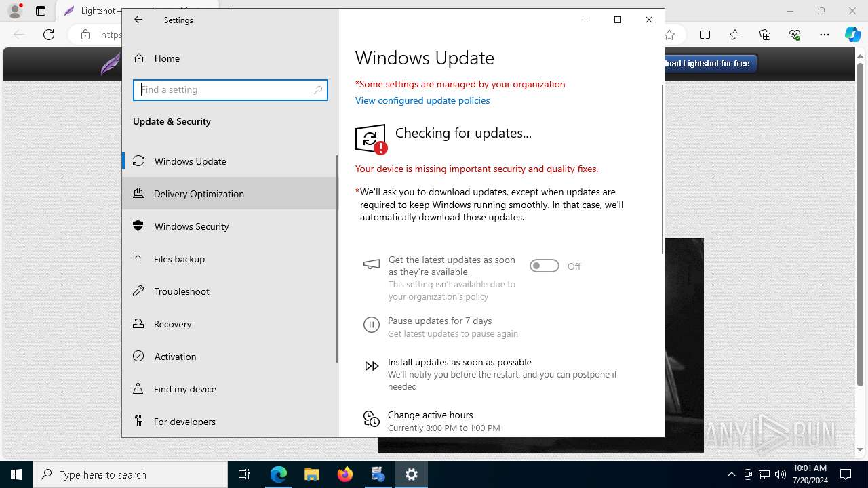Viewport: 868px width, 488px height.
Task: Click the Files backup arrow icon
Action: click(138, 258)
